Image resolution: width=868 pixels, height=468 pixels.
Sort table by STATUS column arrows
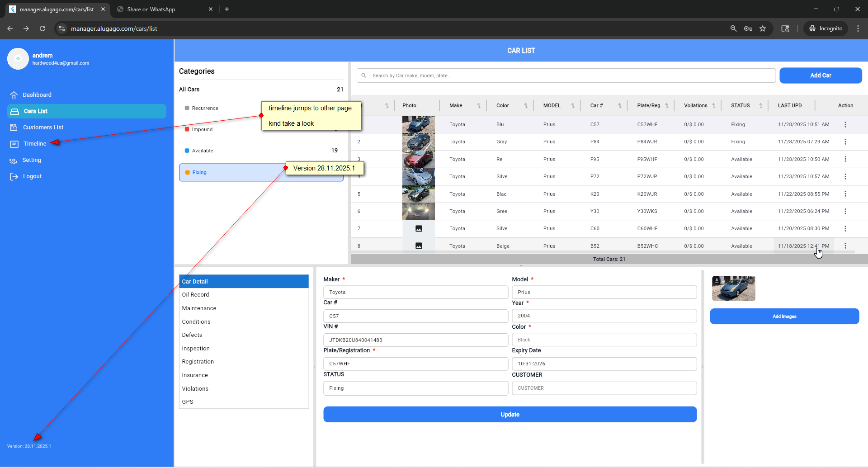pyautogui.click(x=761, y=106)
